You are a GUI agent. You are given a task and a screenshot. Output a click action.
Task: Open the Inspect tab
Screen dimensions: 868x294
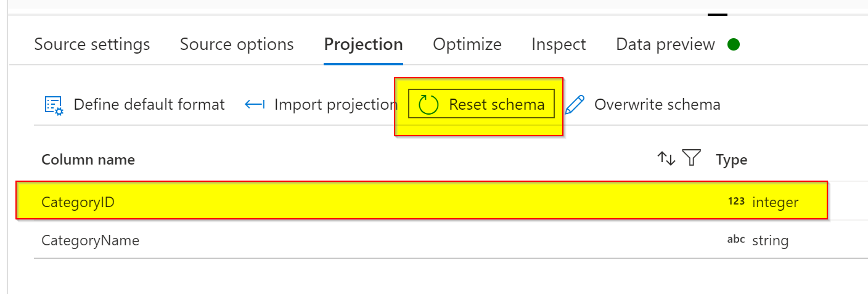559,44
